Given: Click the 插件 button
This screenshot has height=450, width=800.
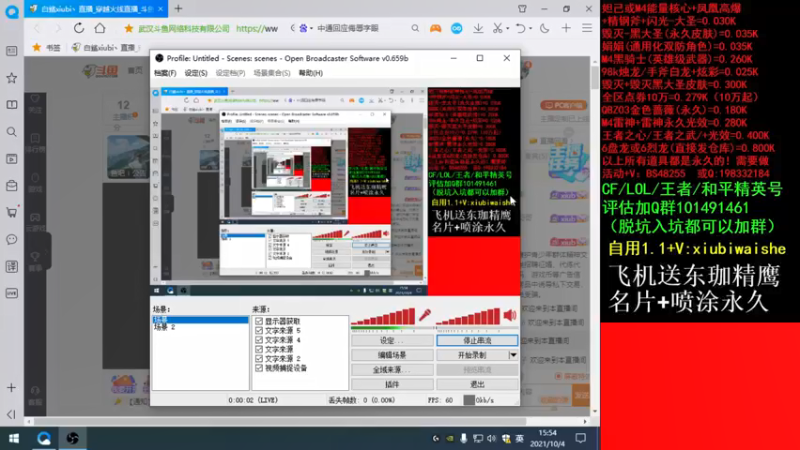Looking at the screenshot, I should click(x=392, y=384).
